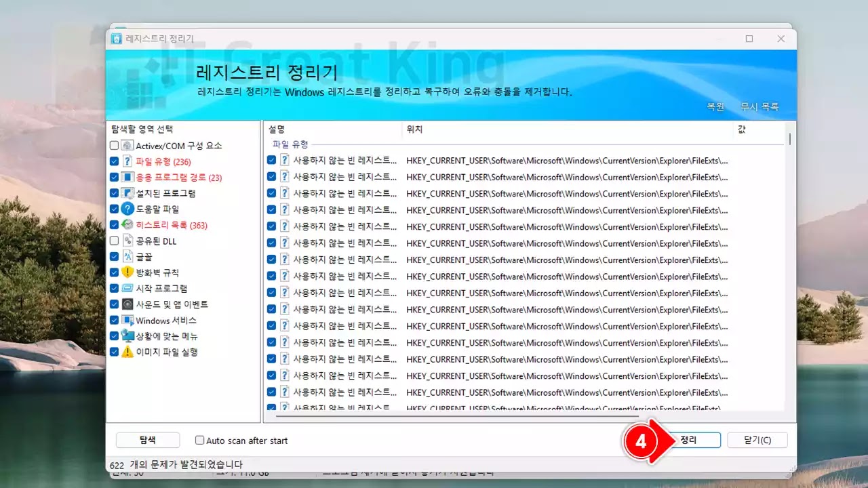This screenshot has height=488, width=868.
Task: Toggle the Windows 서비스 checkbox
Action: (x=114, y=321)
